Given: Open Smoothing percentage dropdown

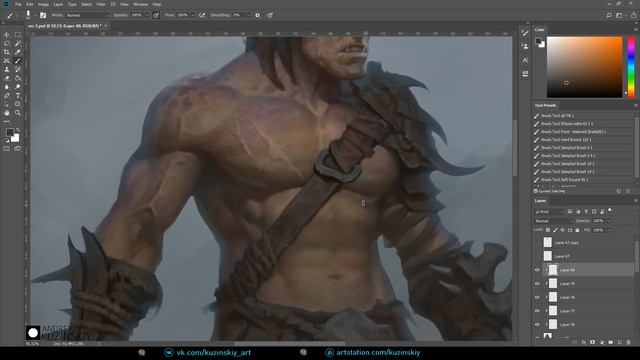Looking at the screenshot, I should pos(249,15).
